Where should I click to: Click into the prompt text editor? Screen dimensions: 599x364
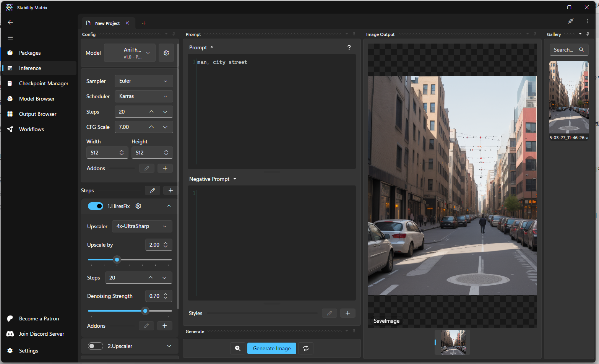[272, 112]
